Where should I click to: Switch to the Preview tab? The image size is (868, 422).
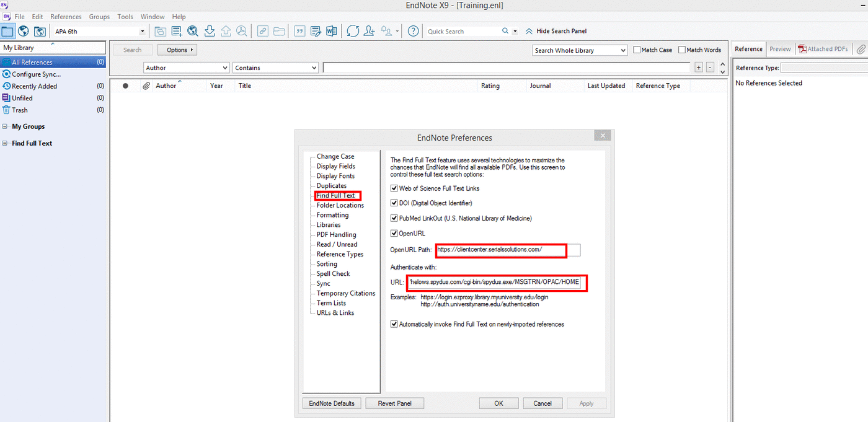pyautogui.click(x=780, y=49)
